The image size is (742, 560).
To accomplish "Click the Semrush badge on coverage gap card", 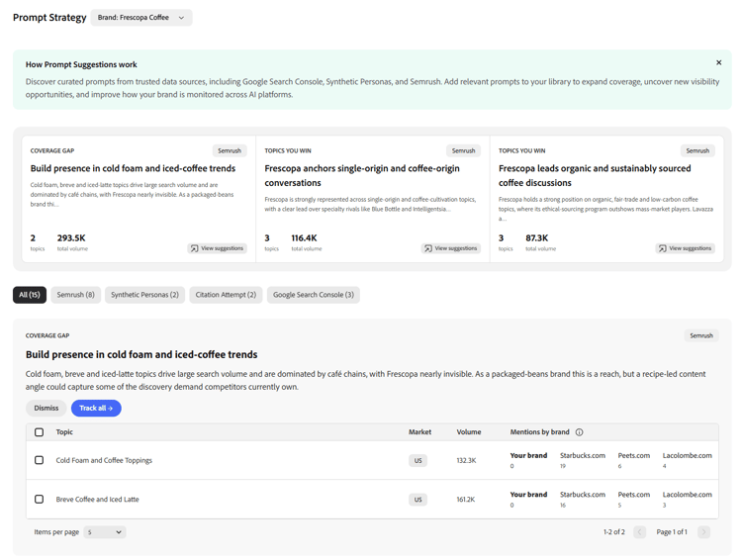I will click(230, 150).
